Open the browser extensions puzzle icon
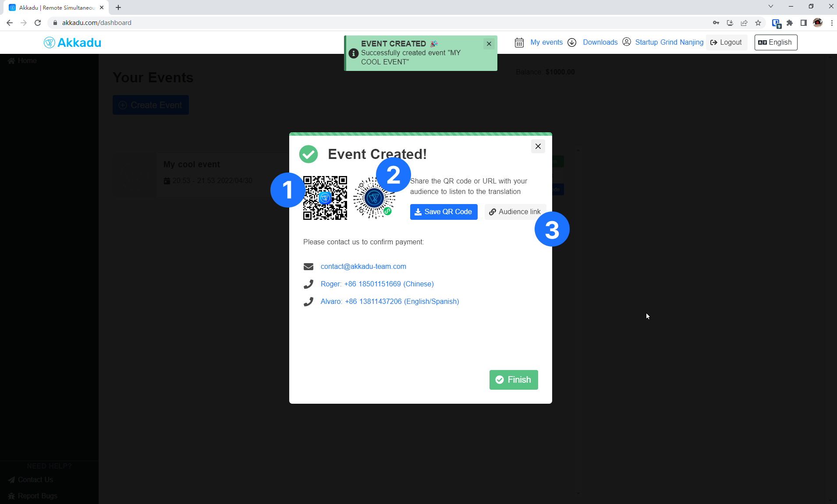Image resolution: width=837 pixels, height=504 pixels. (x=790, y=23)
